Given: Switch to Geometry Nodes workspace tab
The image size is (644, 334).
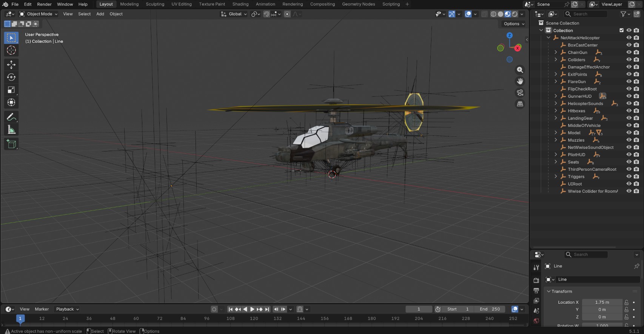Looking at the screenshot, I should [x=359, y=4].
